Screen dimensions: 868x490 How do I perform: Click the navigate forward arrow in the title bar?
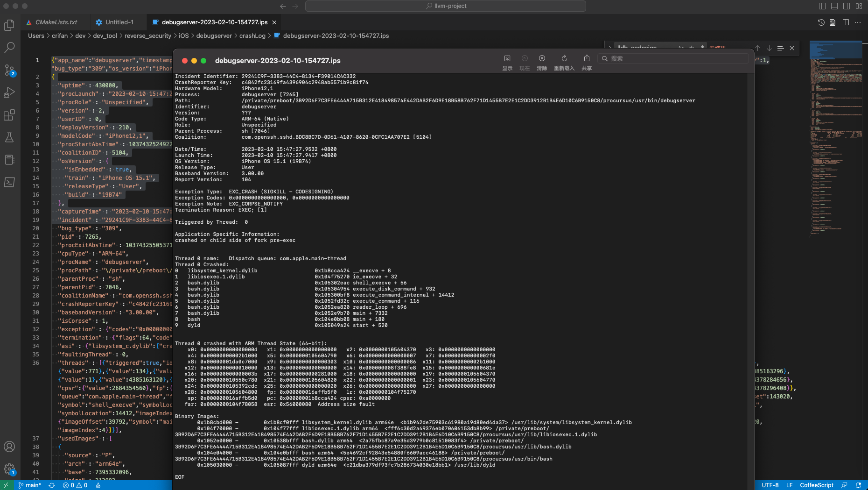(x=295, y=6)
